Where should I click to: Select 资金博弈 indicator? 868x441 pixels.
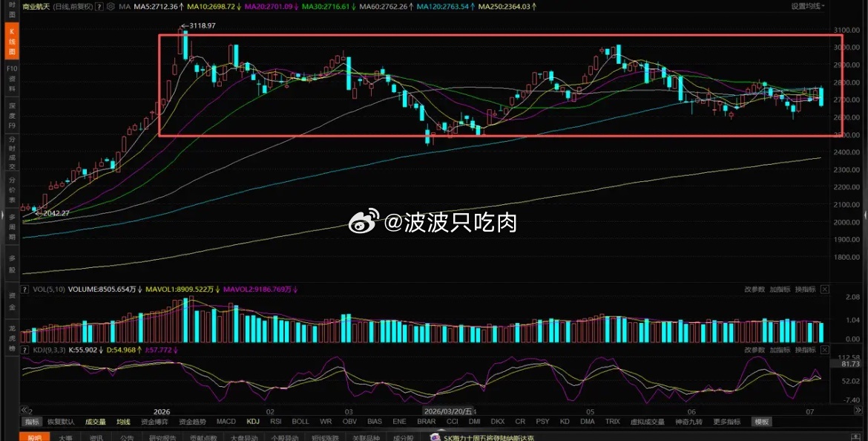[154, 422]
